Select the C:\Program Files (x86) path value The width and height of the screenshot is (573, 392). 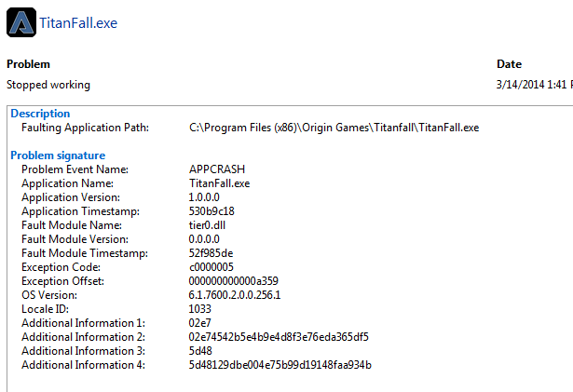tap(334, 128)
